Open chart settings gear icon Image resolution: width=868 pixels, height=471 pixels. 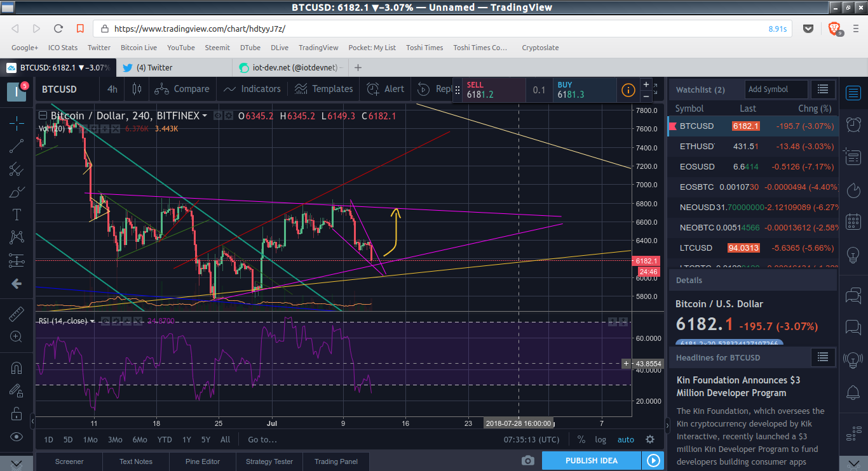(x=650, y=439)
